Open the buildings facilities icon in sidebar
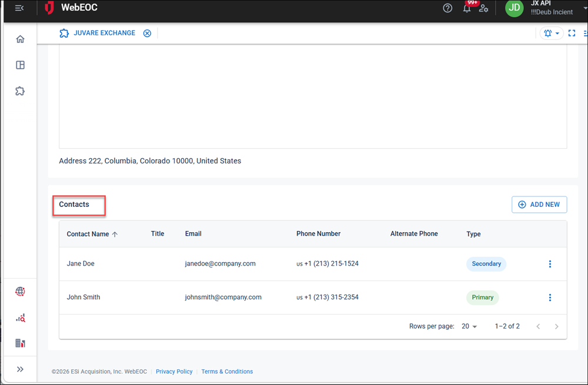This screenshot has width=588, height=385. coord(20,343)
